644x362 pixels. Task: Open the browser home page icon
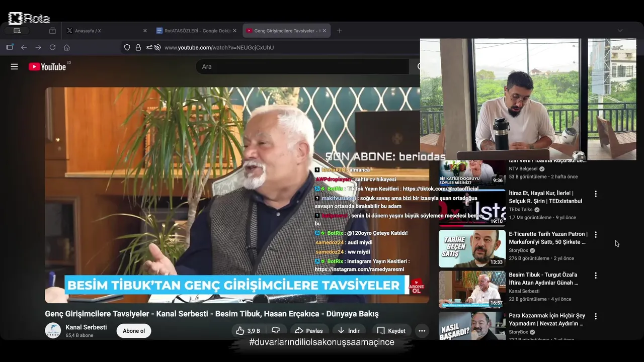point(66,47)
